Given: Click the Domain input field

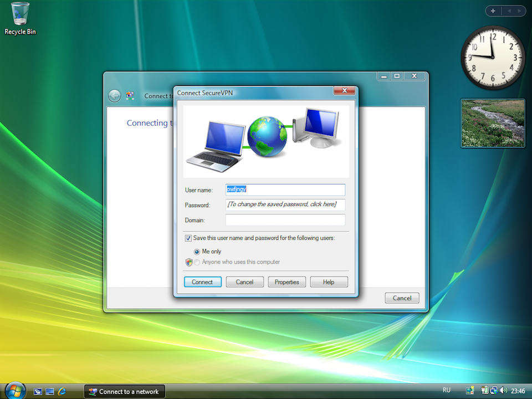Looking at the screenshot, I should [x=285, y=220].
